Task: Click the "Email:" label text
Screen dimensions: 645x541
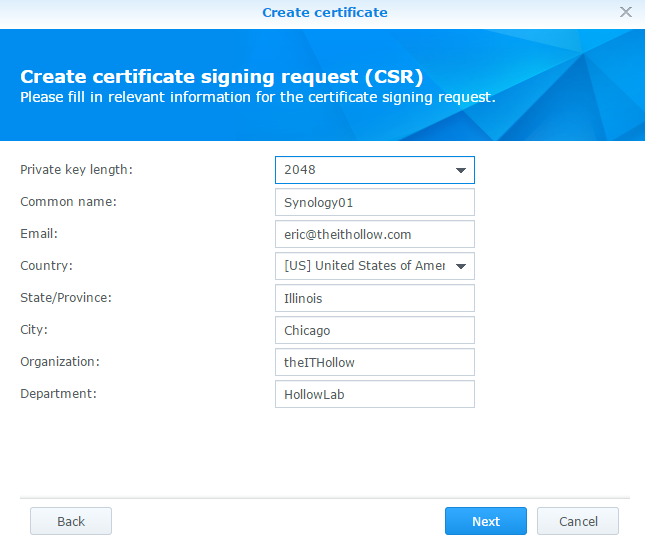Action: coord(39,234)
